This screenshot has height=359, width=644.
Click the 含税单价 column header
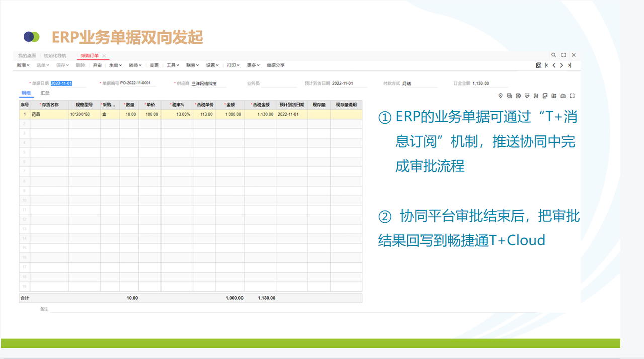click(204, 105)
